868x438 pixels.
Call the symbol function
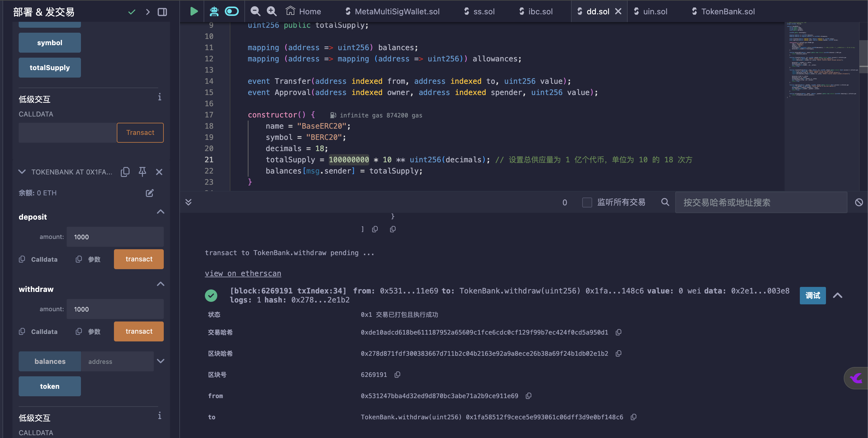click(50, 42)
